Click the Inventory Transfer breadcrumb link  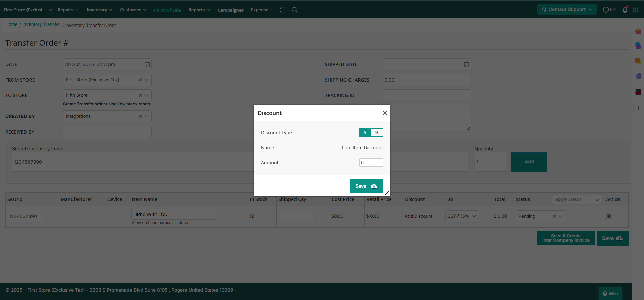41,24
